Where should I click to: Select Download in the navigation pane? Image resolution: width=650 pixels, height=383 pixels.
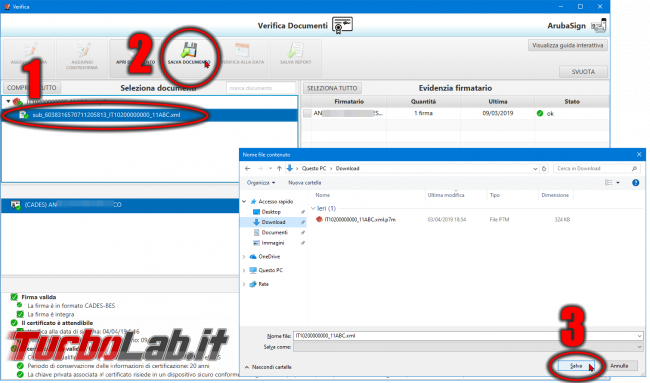pos(273,222)
